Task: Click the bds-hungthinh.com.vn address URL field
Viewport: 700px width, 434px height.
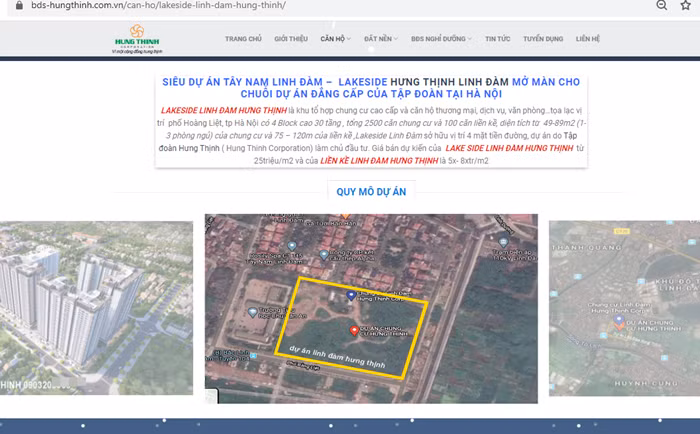Action: [158, 5]
